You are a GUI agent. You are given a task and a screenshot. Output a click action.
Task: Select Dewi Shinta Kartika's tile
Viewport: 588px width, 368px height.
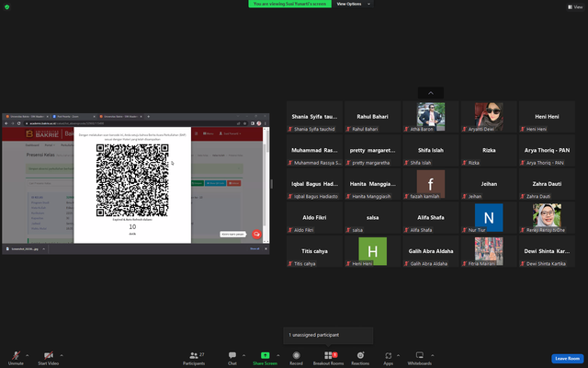pos(548,251)
